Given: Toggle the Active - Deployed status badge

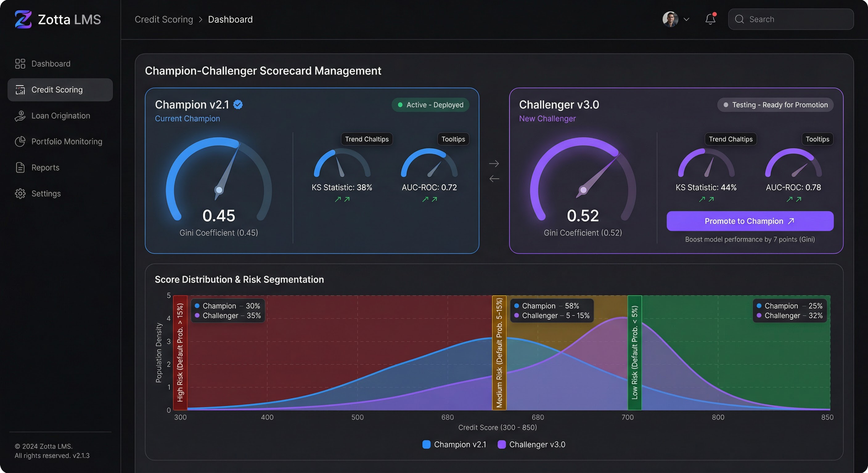Looking at the screenshot, I should click(x=430, y=105).
